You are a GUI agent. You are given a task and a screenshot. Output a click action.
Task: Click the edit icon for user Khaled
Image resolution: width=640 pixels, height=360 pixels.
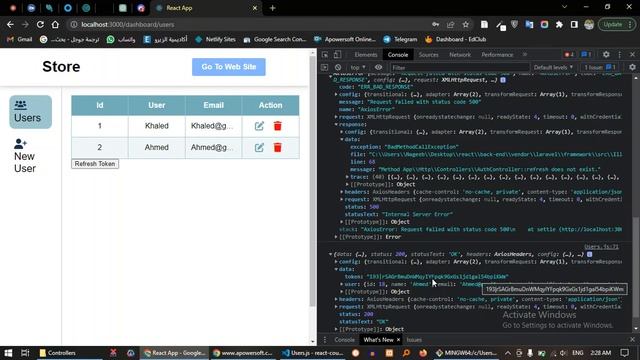[x=259, y=126]
